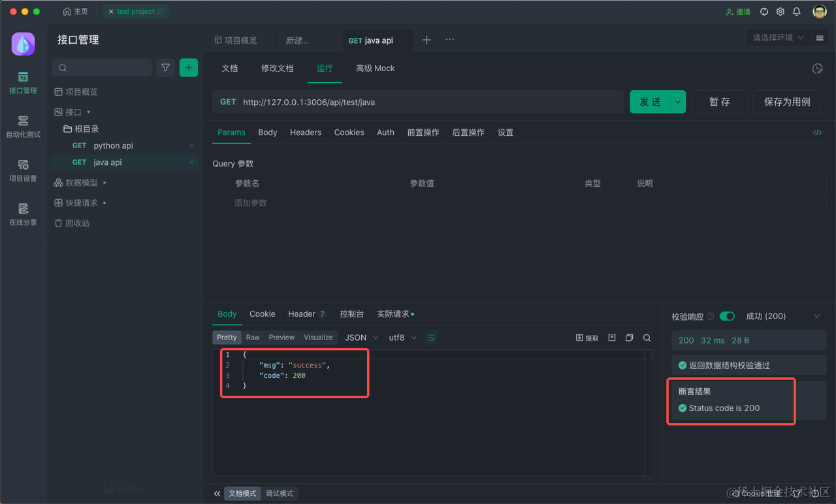Viewport: 836px width, 504px height.
Task: Click the 发送 send button
Action: (650, 102)
